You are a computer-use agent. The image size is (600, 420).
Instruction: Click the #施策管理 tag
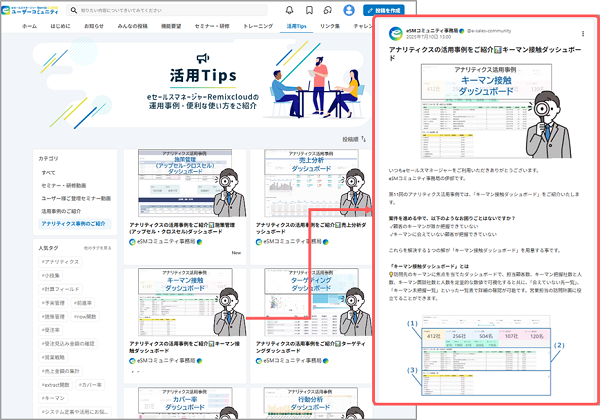[53, 317]
